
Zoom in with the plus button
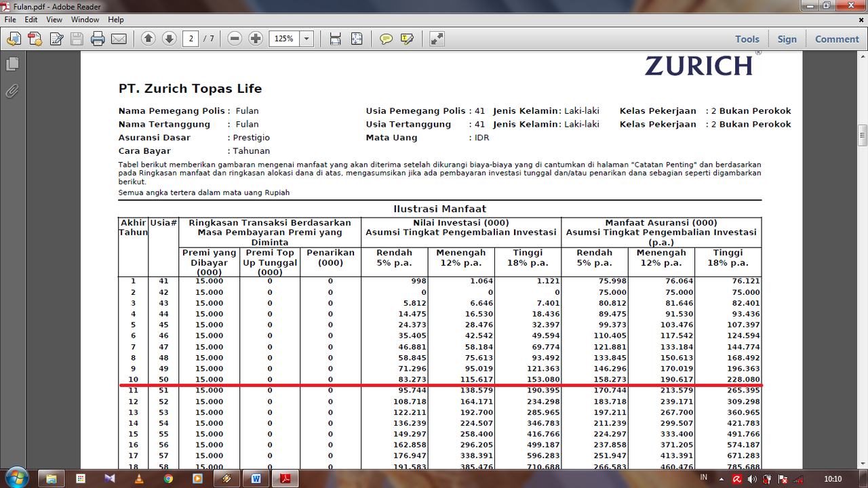(256, 39)
